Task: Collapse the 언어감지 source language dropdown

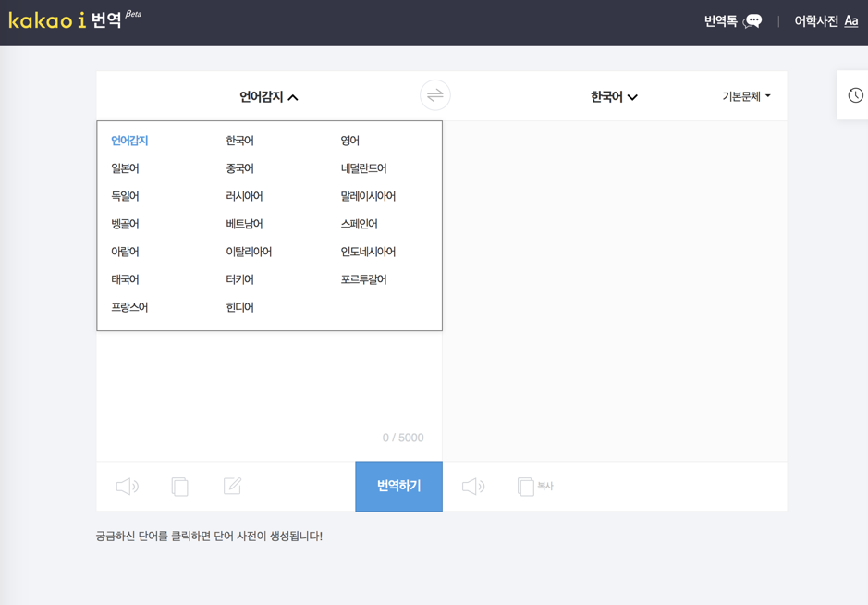Action: [268, 97]
